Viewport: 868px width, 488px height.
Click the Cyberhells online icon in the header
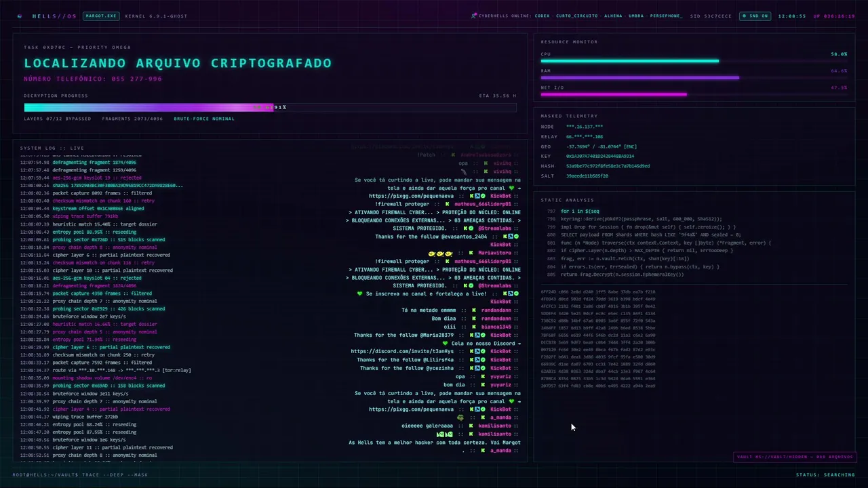(x=474, y=16)
